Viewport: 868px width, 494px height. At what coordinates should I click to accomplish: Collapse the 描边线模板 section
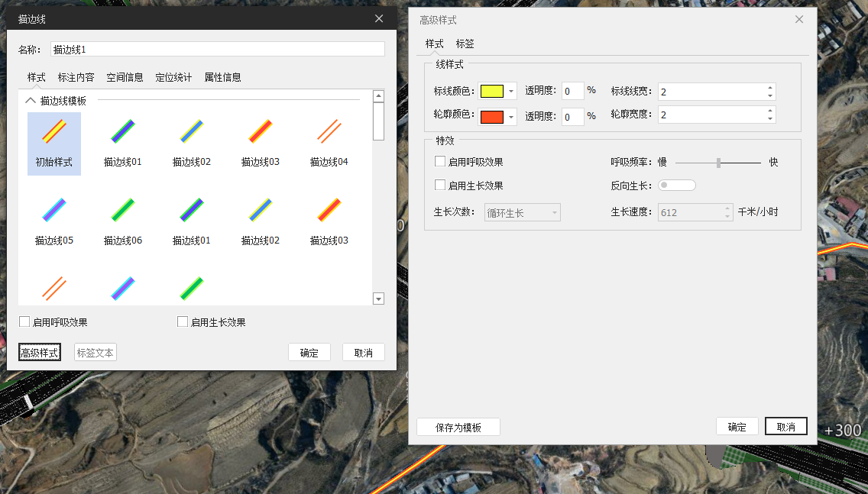coord(31,100)
